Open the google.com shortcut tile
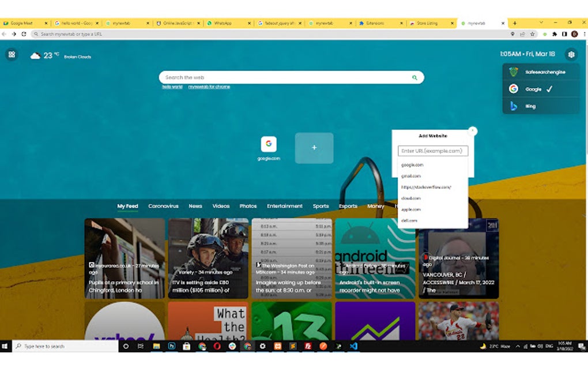The image size is (588, 368). (268, 144)
